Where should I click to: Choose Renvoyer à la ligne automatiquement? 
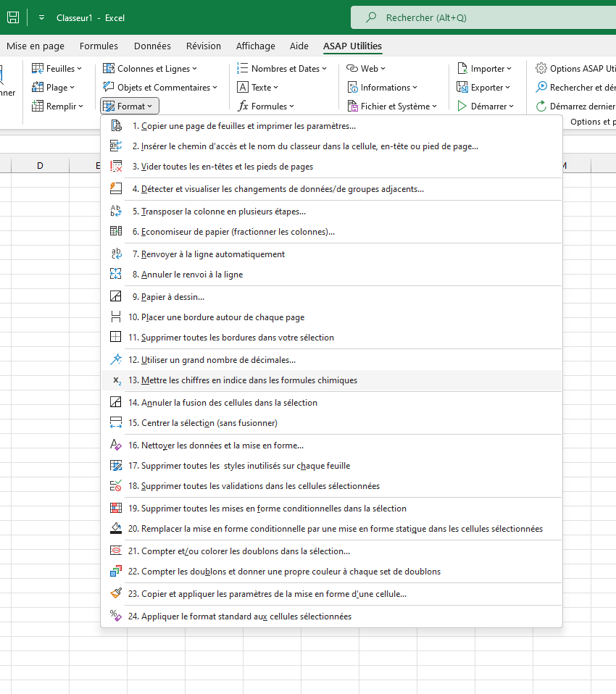tap(332, 254)
